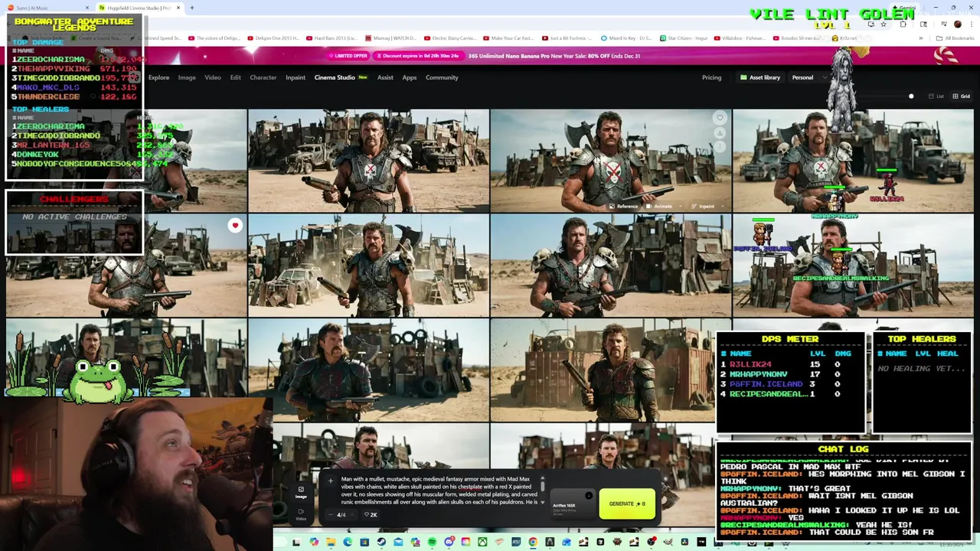Click Animate on the hovered image
The image size is (980, 551).
658,206
